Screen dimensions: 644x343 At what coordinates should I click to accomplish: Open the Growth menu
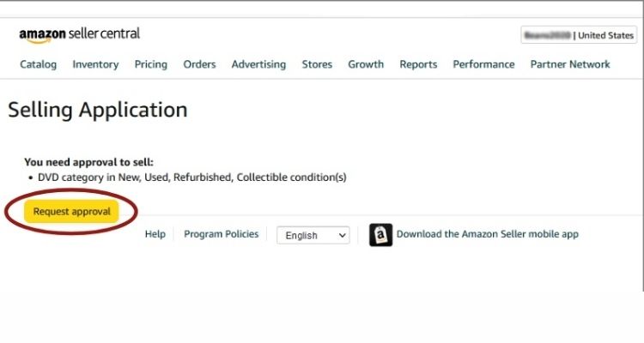coord(366,64)
